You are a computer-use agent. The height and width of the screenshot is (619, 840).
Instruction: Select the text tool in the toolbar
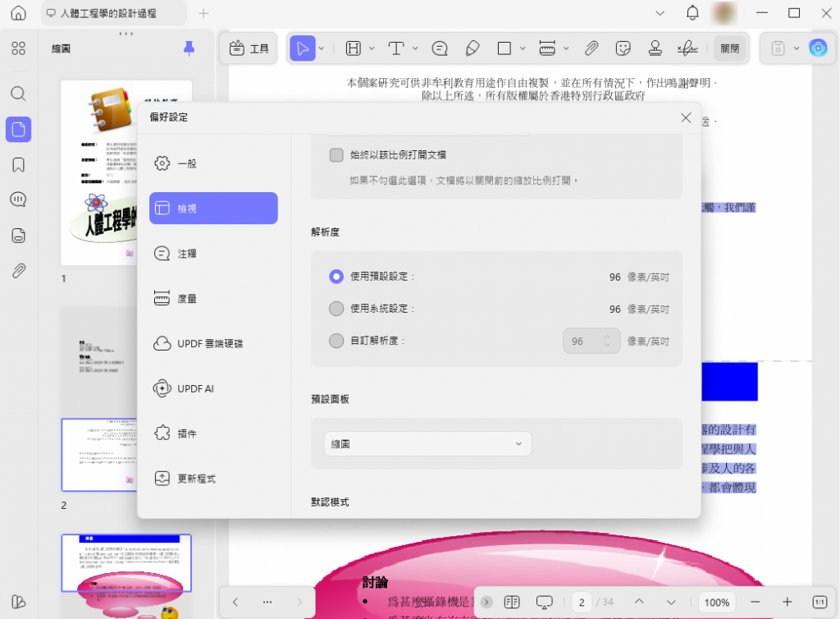point(396,48)
